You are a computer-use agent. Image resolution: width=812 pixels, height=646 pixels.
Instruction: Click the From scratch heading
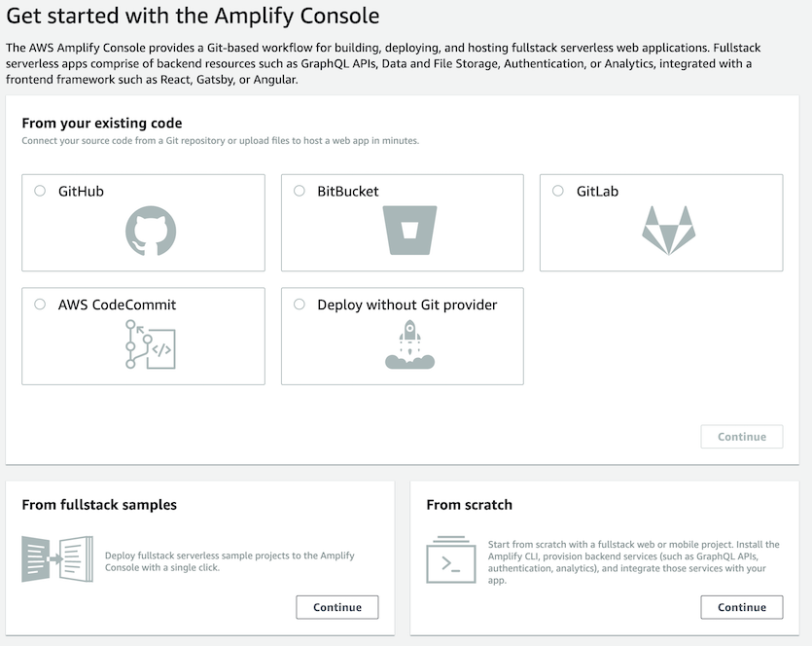click(469, 505)
